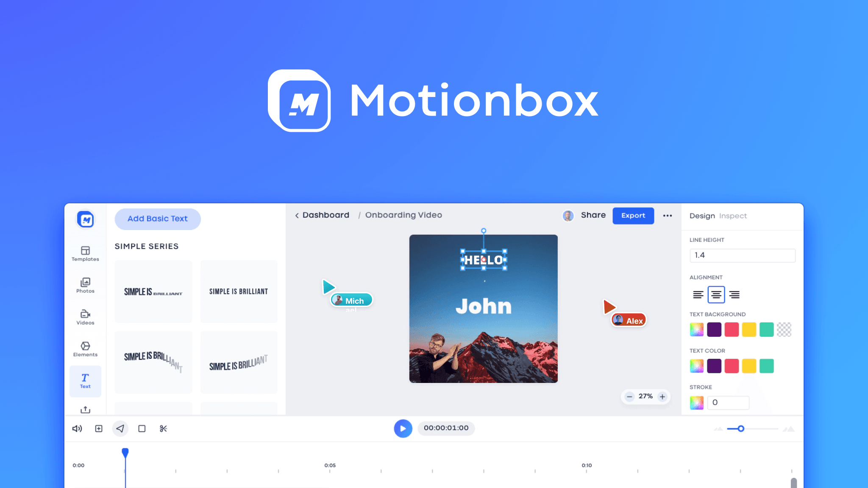Toggle right text alignment
Viewport: 868px width, 488px height.
click(734, 294)
